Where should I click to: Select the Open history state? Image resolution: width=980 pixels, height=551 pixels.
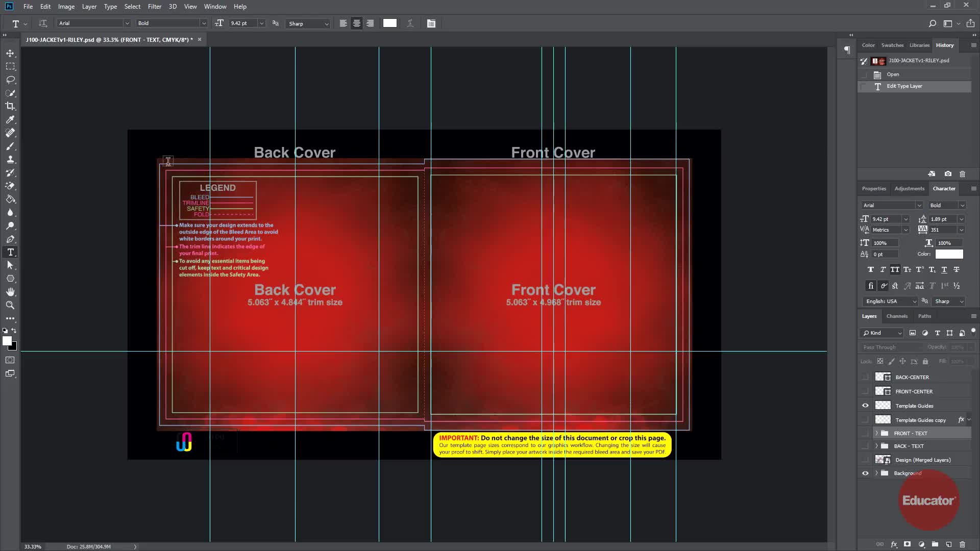pyautogui.click(x=893, y=74)
